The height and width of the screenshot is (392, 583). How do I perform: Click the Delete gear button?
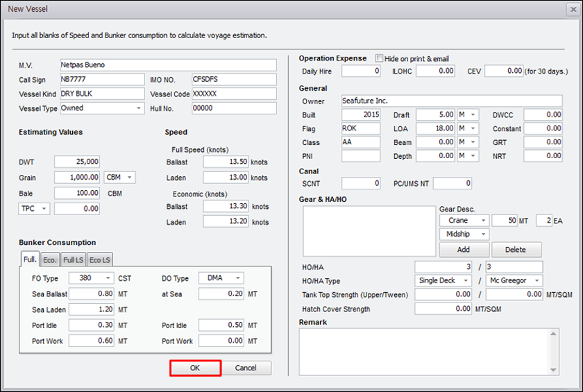[516, 250]
